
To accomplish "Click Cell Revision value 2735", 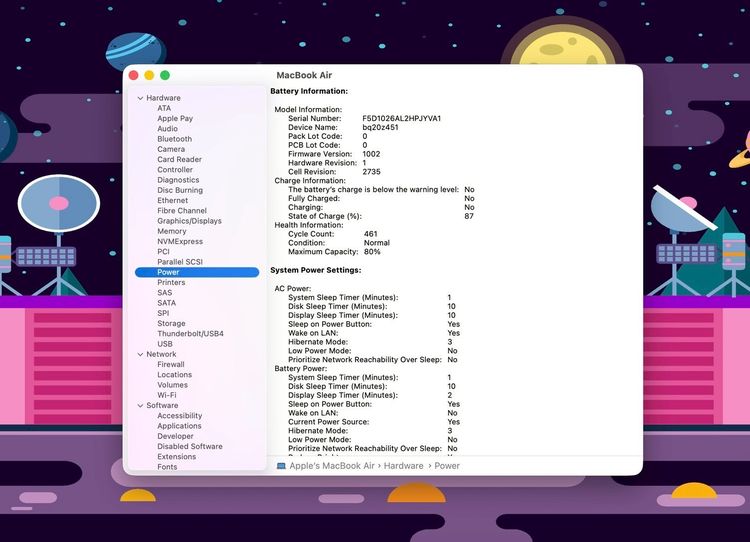I will [x=371, y=172].
